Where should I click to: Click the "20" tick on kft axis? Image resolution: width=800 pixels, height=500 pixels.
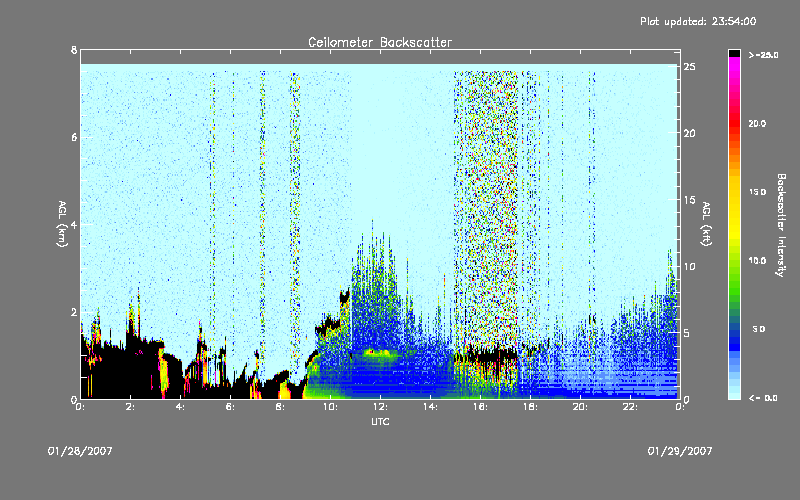tap(689, 133)
